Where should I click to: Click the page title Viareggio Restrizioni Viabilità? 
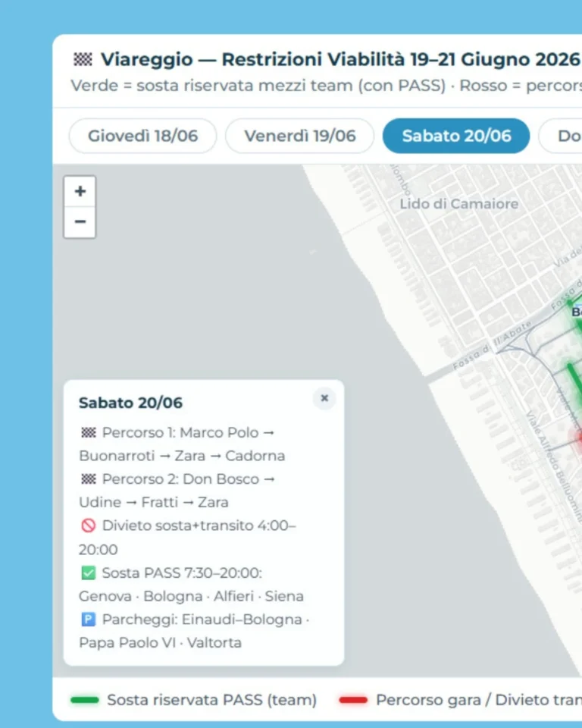(340, 59)
